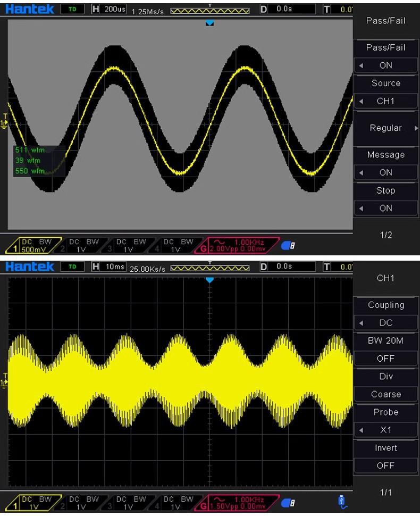Screen dimensions: 420x516
Task: Click the Hantek logo above the Pass/Fail screen
Action: [30, 9]
